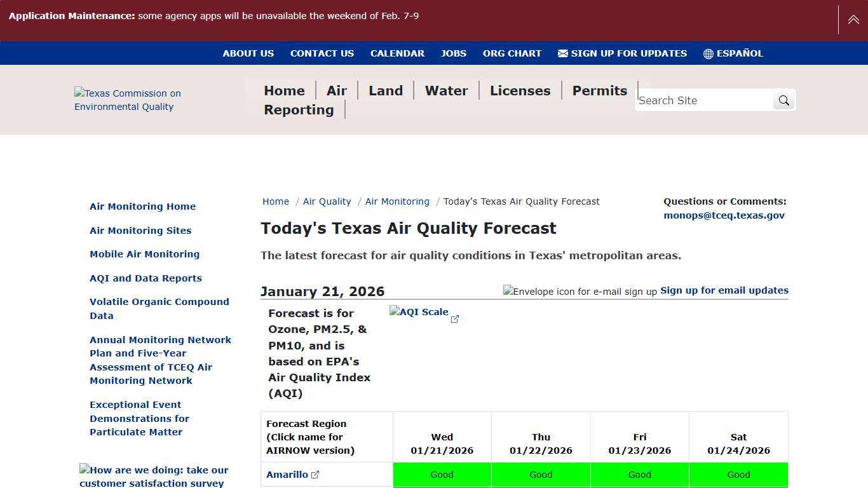Click the Air Quality breadcrumb link

click(327, 201)
